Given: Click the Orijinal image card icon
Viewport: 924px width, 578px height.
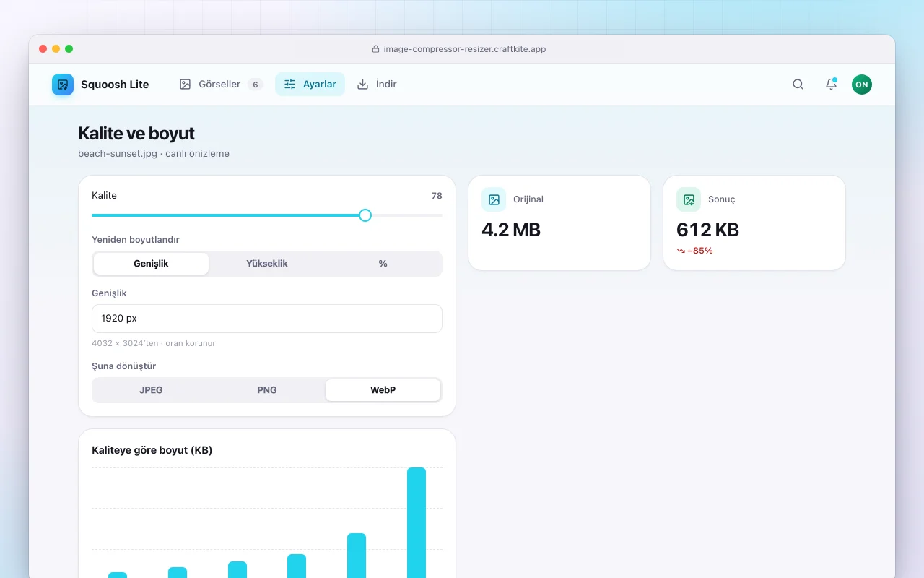Looking at the screenshot, I should click(x=494, y=199).
